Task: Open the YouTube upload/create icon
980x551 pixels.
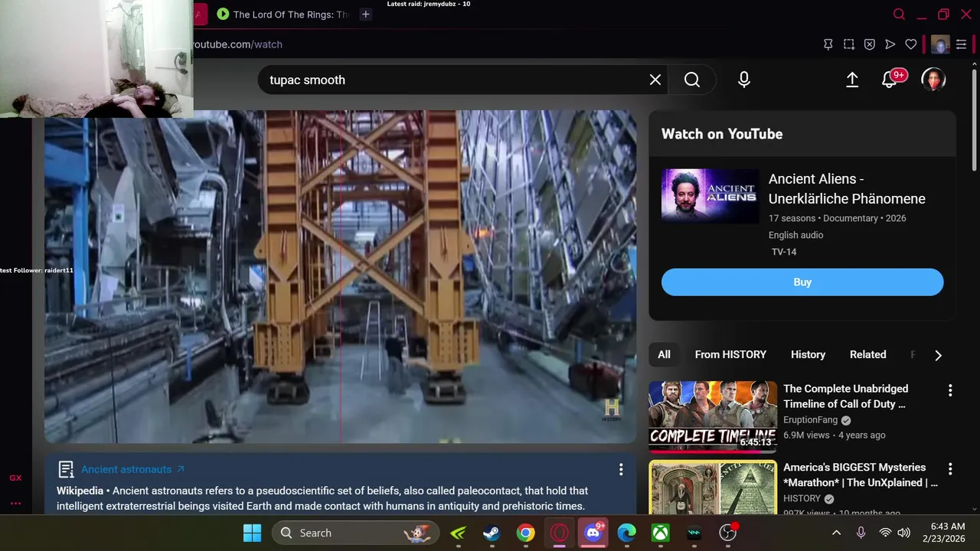Action: point(852,80)
